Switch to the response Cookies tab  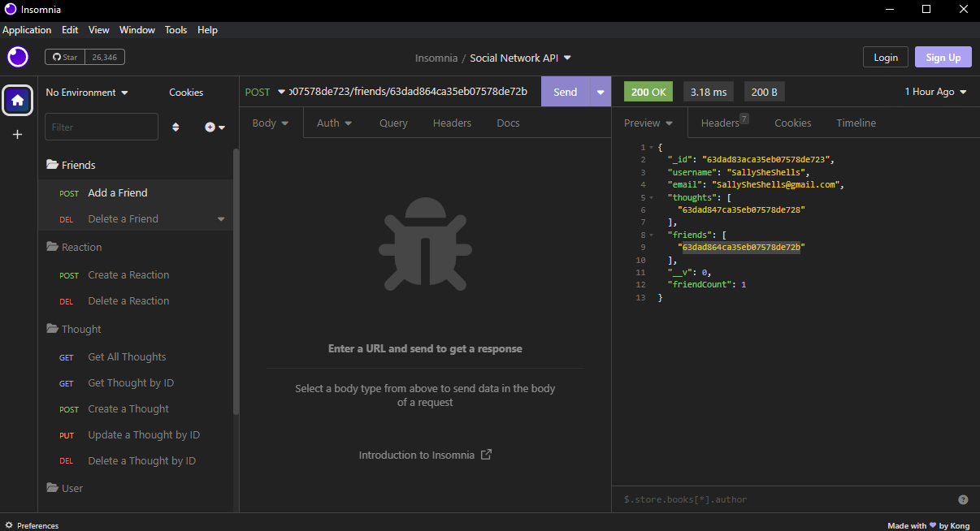tap(793, 123)
